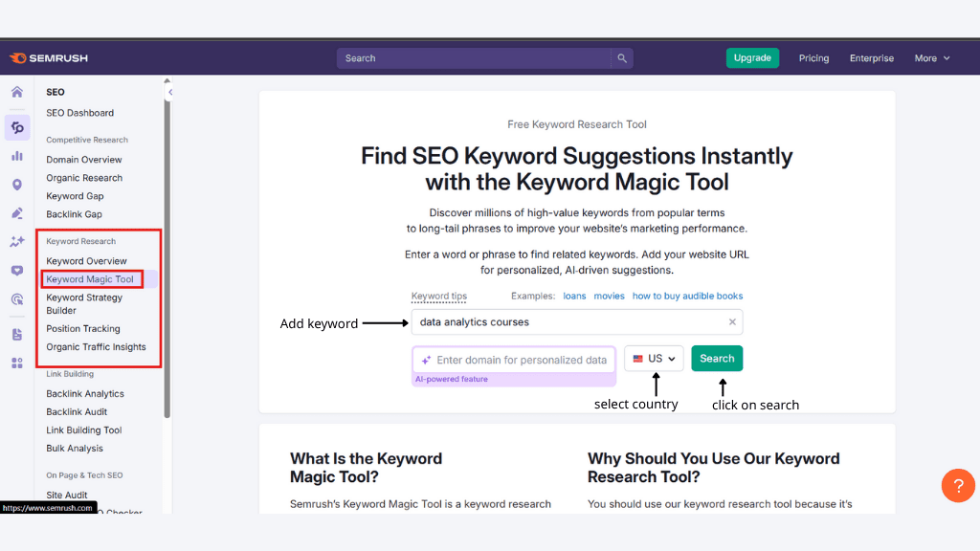Click 'What Is the Keyword Magic Tool?' heading
The height and width of the screenshot is (551, 980).
coord(366,468)
